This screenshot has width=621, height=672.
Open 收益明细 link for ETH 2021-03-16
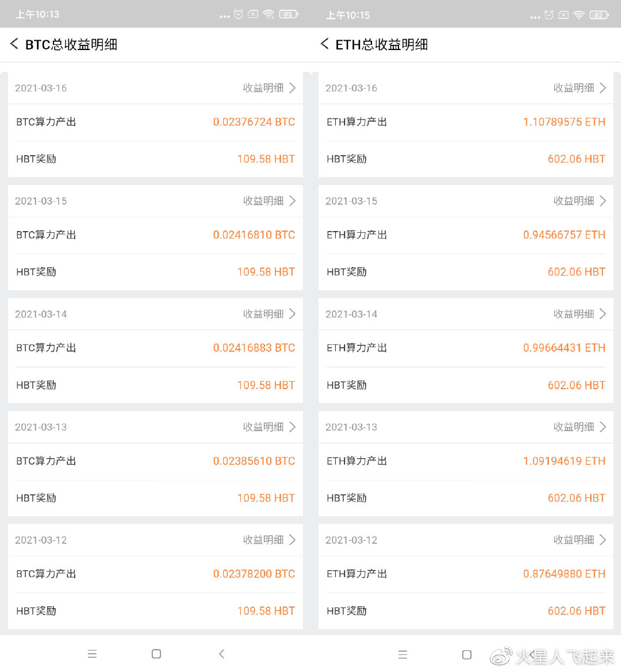coord(573,88)
